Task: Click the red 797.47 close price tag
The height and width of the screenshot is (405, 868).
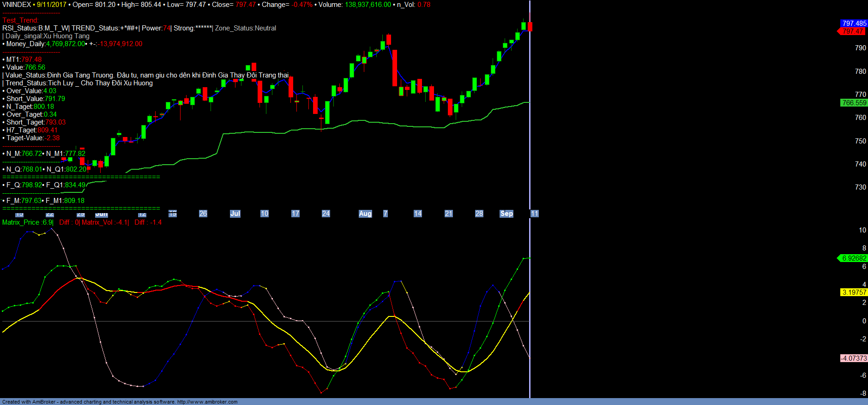Action: click(x=852, y=31)
